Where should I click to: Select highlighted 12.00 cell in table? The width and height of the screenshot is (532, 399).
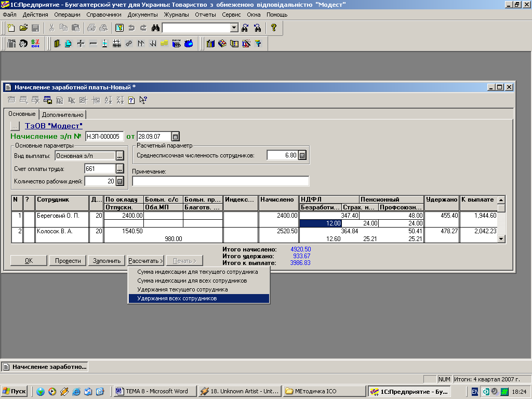[x=321, y=223]
